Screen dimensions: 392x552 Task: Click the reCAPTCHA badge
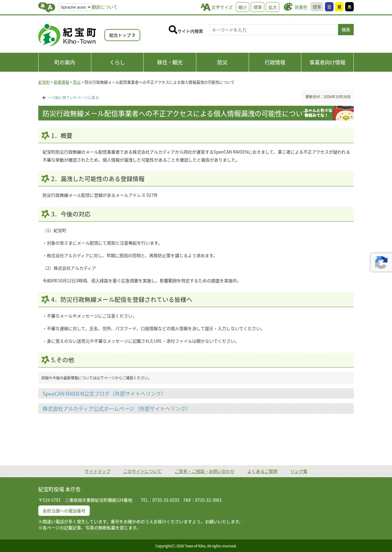[381, 262]
